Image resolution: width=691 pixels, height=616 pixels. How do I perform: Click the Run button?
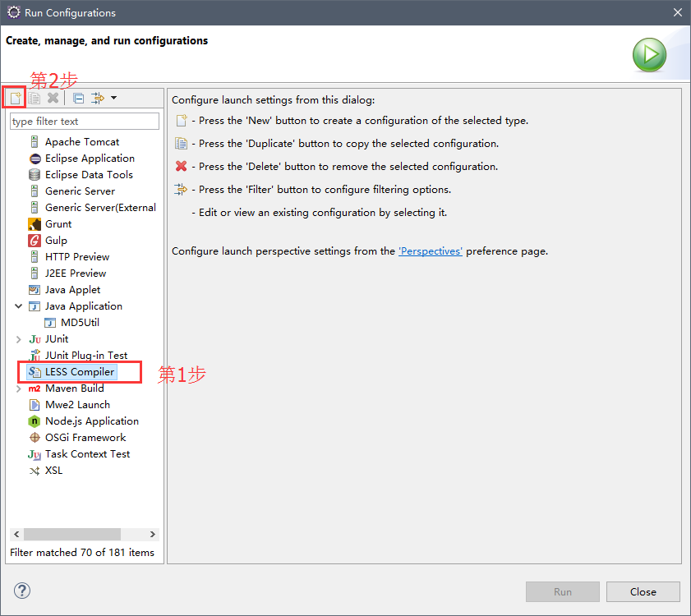click(563, 591)
